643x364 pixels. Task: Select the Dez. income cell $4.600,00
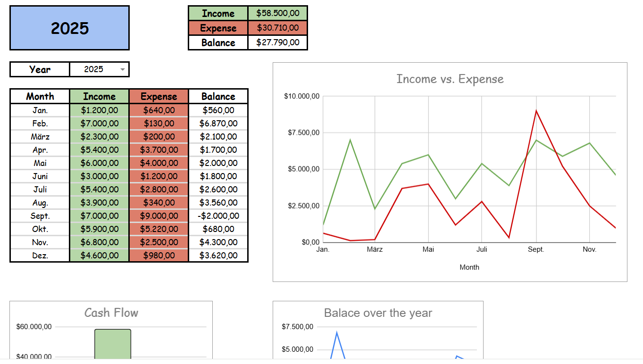[x=99, y=256]
